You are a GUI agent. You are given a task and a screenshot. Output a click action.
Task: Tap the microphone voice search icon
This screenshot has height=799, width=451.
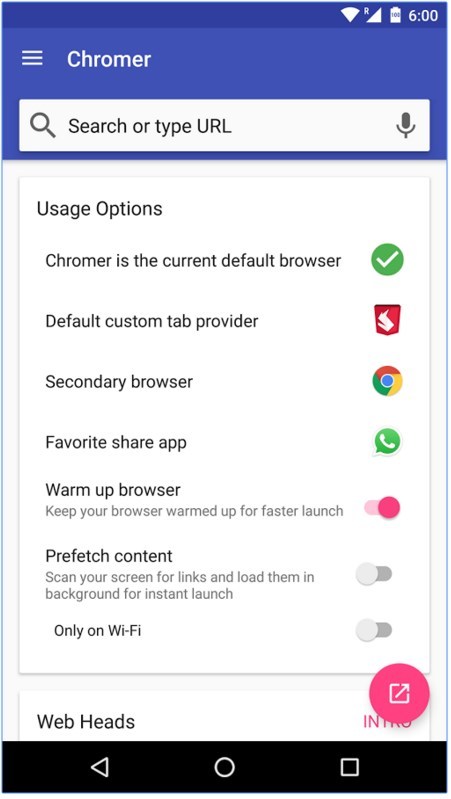click(x=406, y=125)
